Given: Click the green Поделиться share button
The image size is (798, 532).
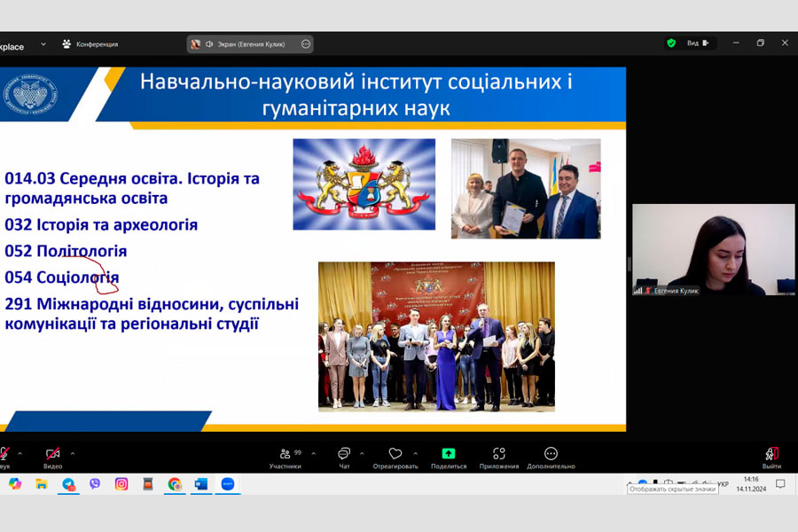Looking at the screenshot, I should pyautogui.click(x=449, y=458).
